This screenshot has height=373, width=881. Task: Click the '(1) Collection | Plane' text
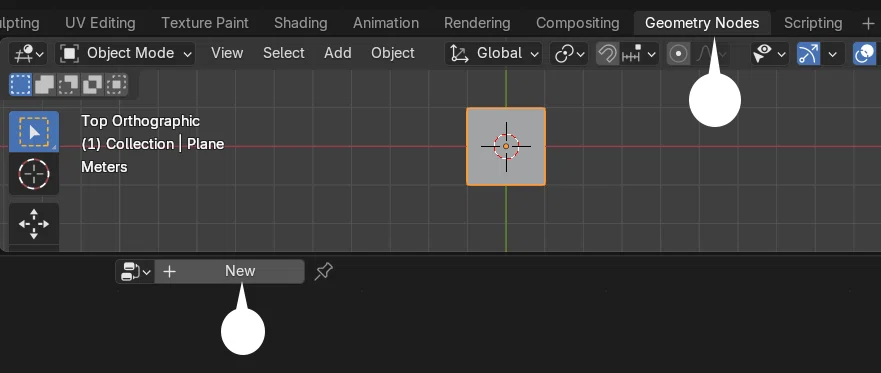pos(153,144)
